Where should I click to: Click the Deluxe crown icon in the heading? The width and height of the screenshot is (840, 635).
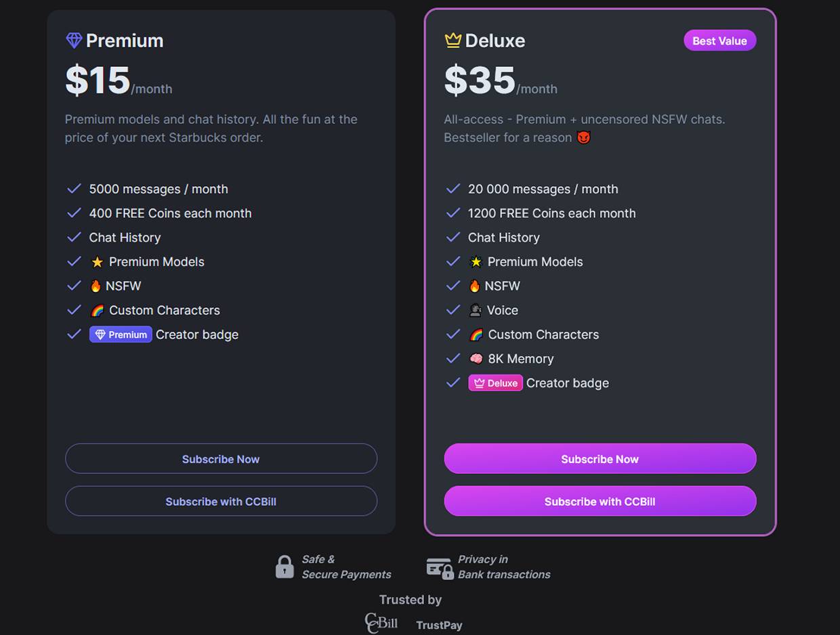[x=453, y=41]
